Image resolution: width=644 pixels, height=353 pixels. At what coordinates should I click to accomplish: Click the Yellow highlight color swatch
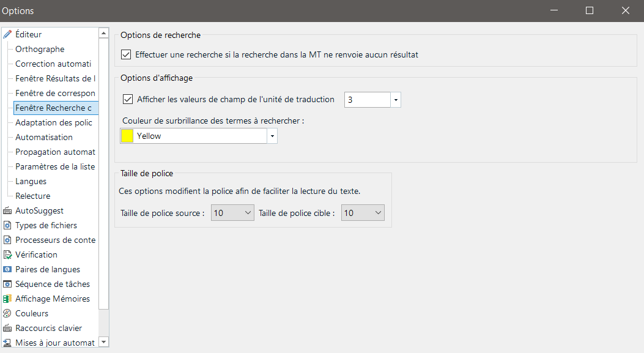point(127,136)
